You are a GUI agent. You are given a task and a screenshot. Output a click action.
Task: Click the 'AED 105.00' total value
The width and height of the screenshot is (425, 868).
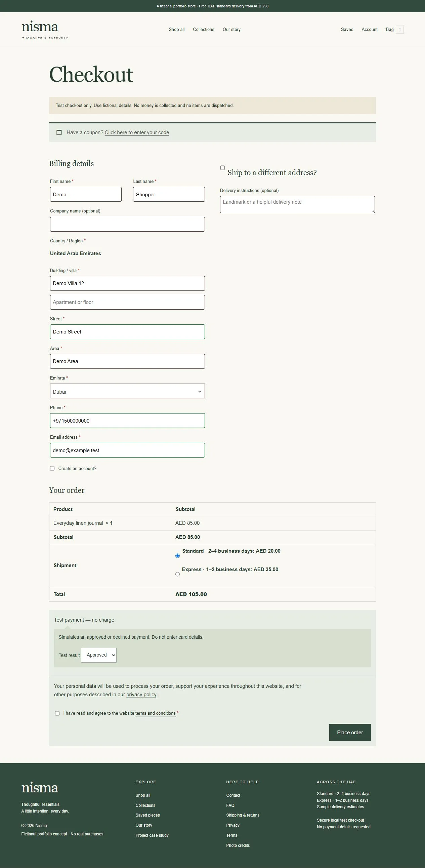191,594
